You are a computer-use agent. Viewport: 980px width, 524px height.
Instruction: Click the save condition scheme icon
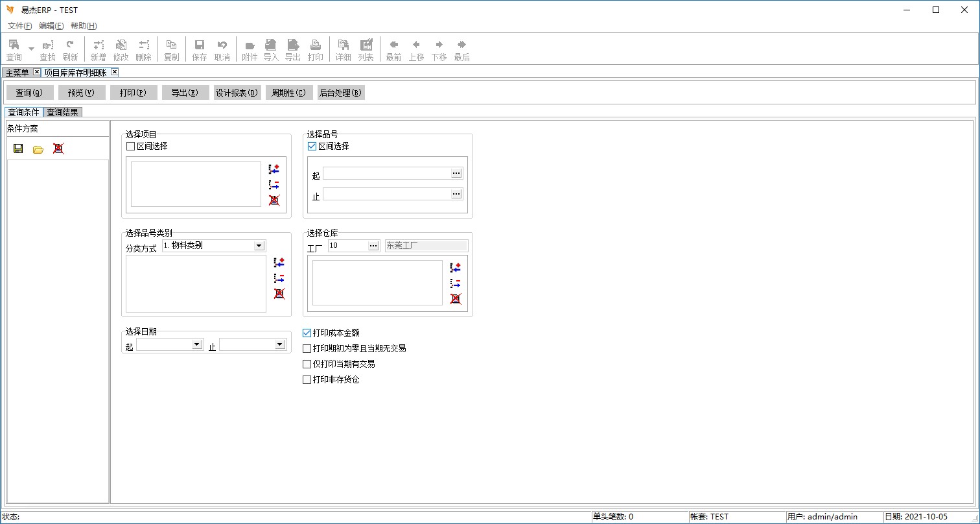pyautogui.click(x=18, y=149)
